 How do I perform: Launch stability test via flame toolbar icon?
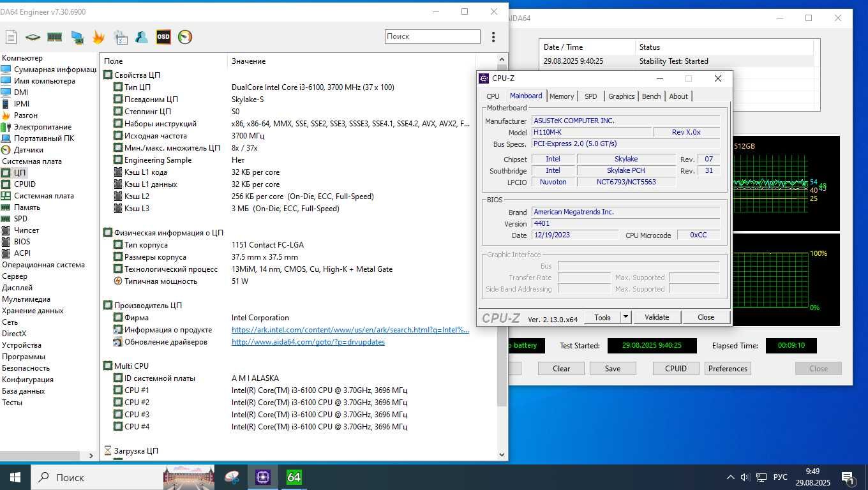[98, 37]
